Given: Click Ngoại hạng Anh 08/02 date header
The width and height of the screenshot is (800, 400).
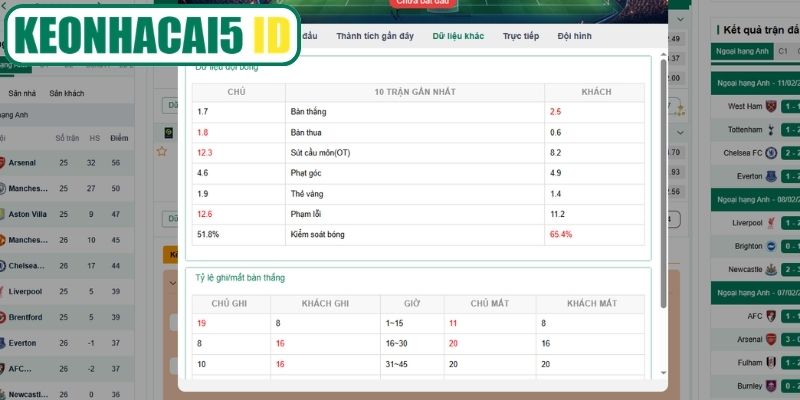Looking at the screenshot, I should click(755, 199).
